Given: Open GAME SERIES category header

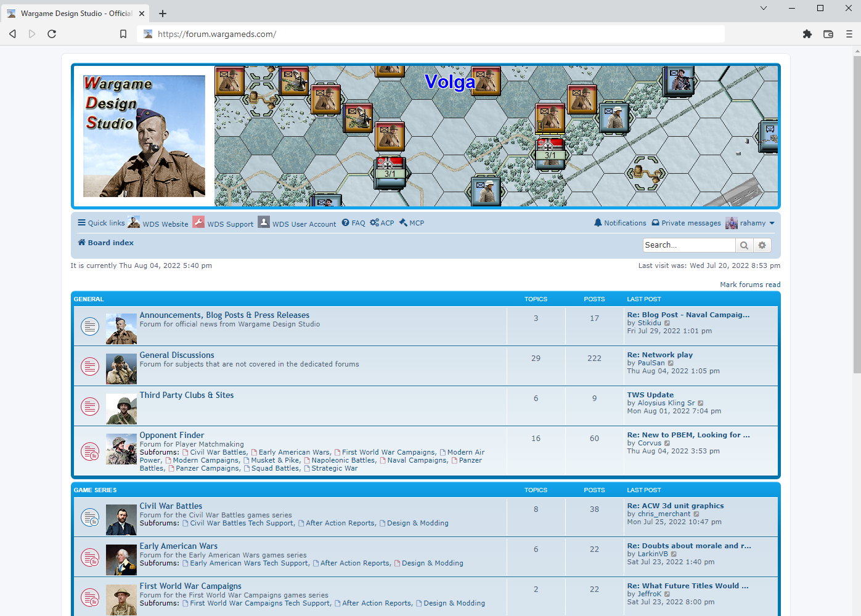Looking at the screenshot, I should click(x=95, y=490).
